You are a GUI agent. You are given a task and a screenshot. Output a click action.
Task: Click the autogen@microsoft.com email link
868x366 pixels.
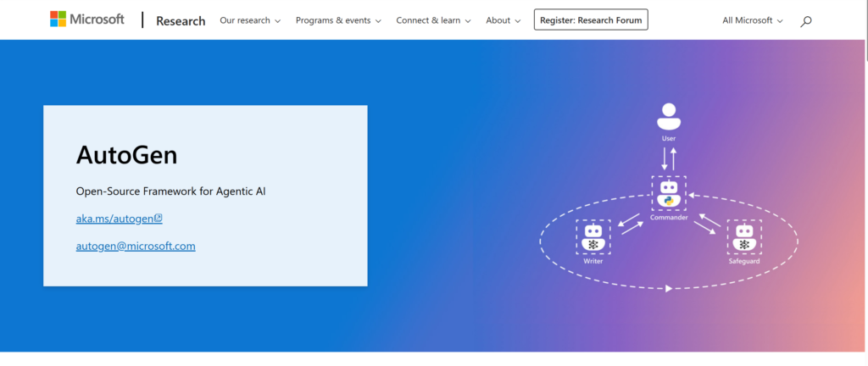[136, 246]
